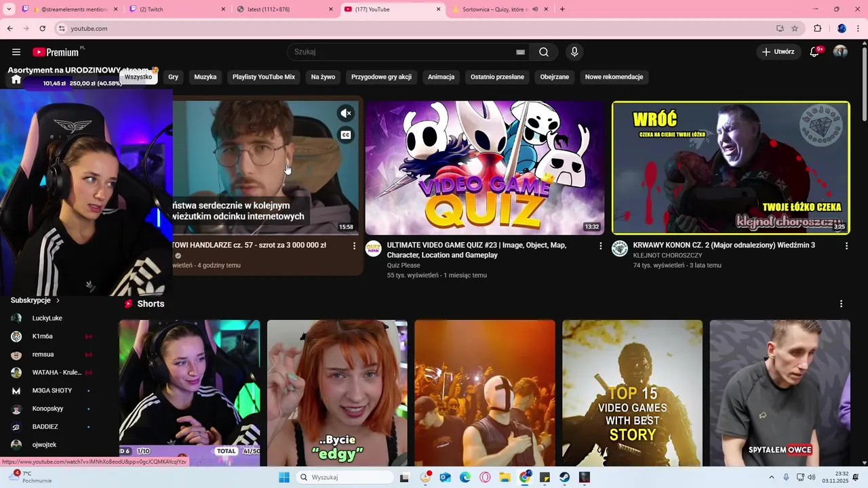
Task: Click the Quiz Please channel avatar
Action: [374, 248]
